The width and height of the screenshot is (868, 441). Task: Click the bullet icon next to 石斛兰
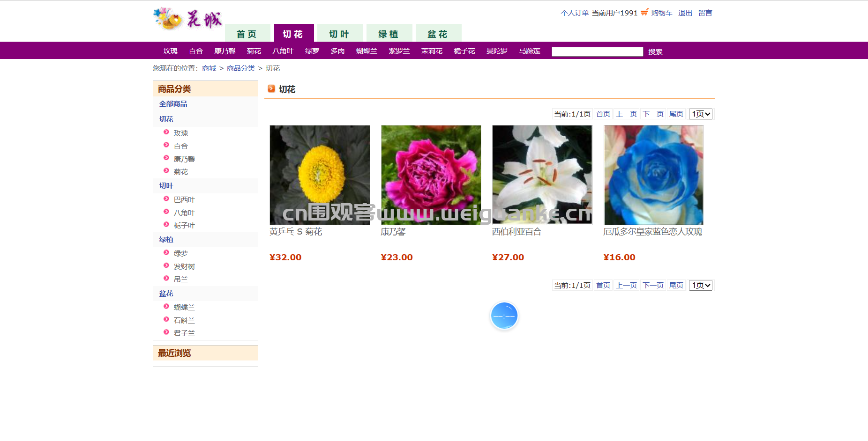(166, 319)
